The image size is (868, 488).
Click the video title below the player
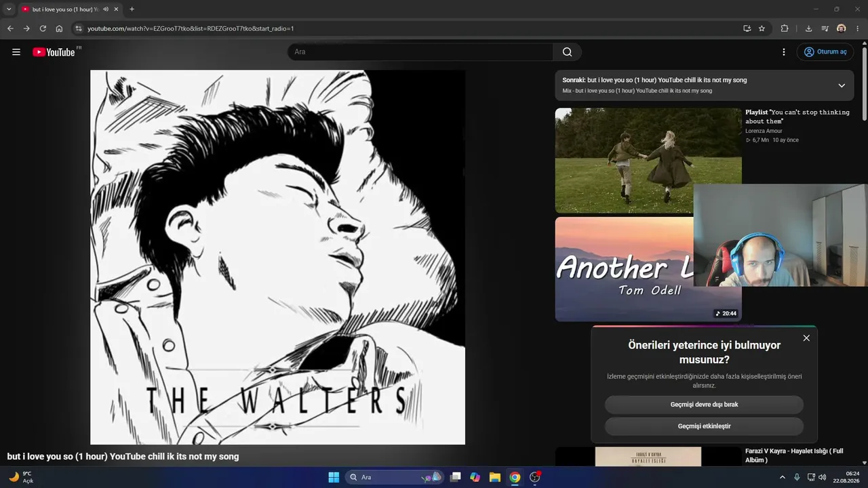[123, 457]
